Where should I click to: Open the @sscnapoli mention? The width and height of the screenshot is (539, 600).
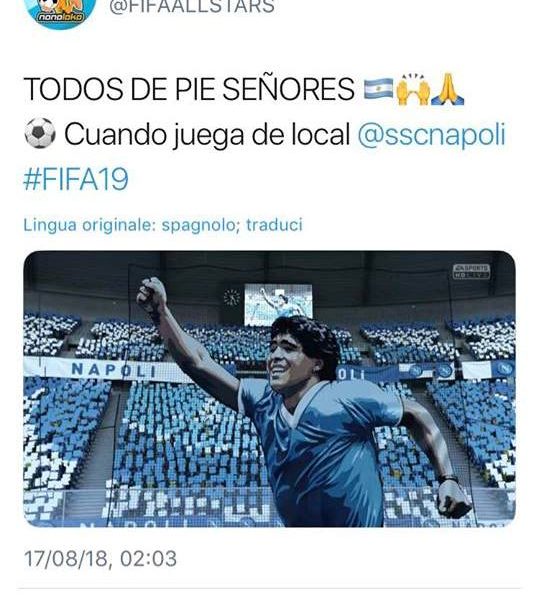click(432, 135)
